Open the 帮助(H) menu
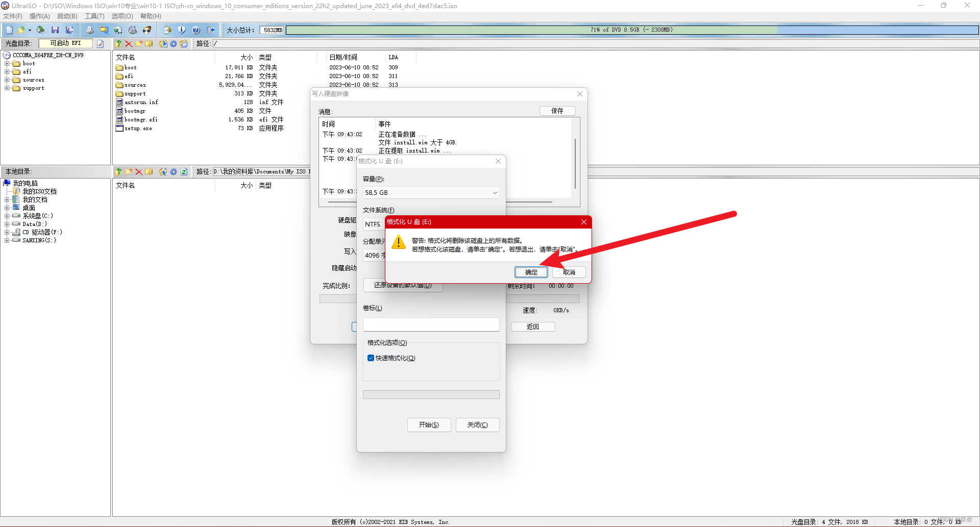This screenshot has width=980, height=527. 151,16
